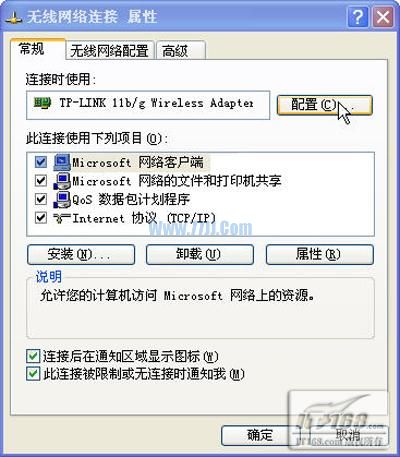Switch to the 无线网络配置 tab
Image resolution: width=400 pixels, height=457 pixels.
pos(109,51)
